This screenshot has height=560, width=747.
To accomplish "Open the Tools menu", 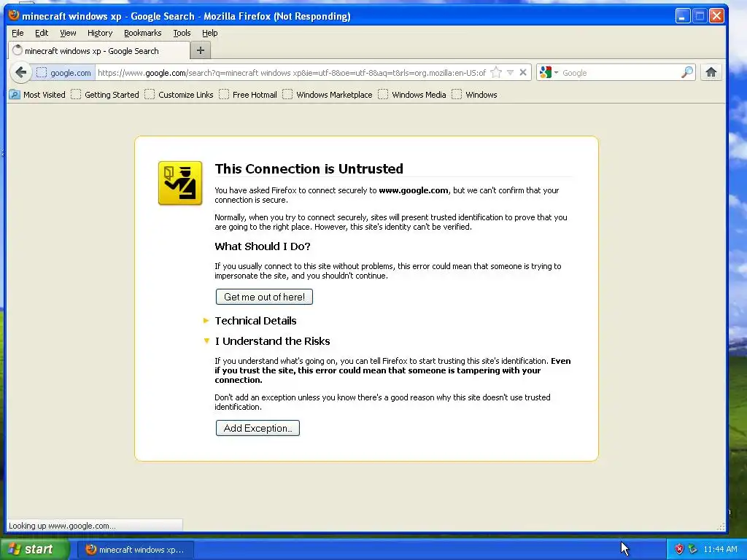I will point(182,33).
